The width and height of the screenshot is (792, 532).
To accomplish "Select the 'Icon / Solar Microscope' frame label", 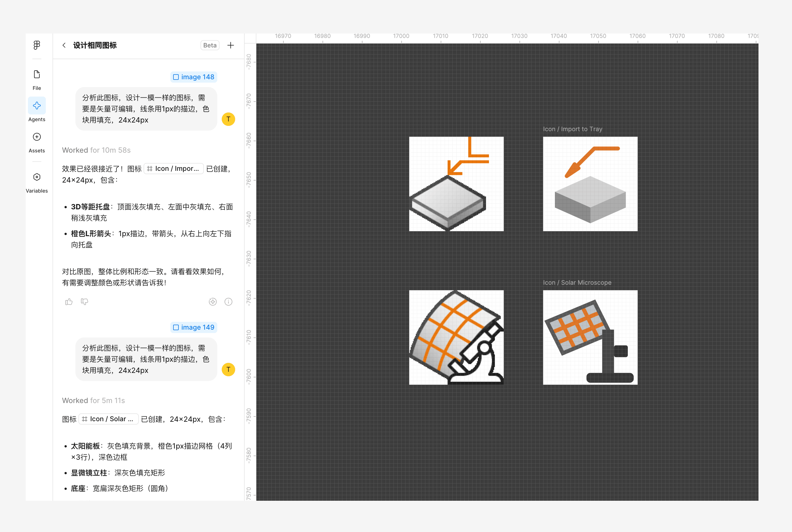I will click(577, 282).
